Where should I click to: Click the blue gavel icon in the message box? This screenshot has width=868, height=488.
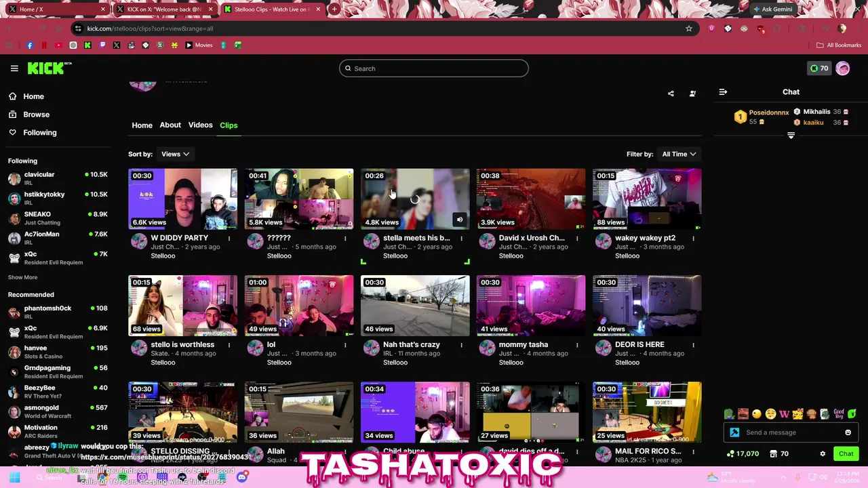pyautogui.click(x=734, y=432)
